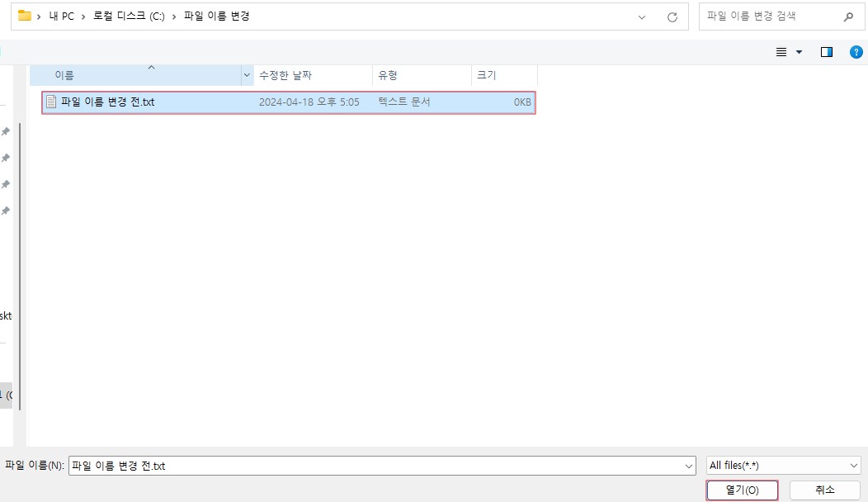868x502 pixels.
Task: Click the blue help question mark icon
Action: 856,52
